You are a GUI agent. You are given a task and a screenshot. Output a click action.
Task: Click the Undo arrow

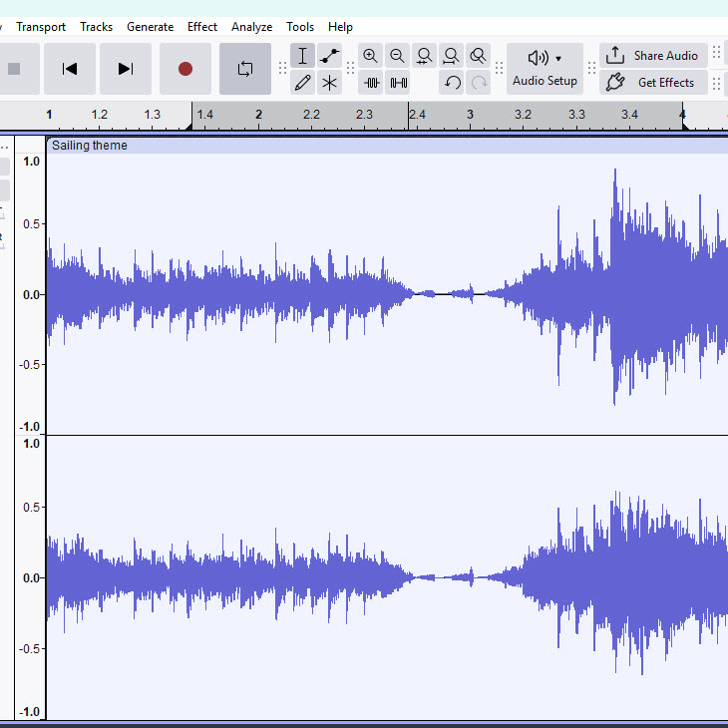(453, 83)
